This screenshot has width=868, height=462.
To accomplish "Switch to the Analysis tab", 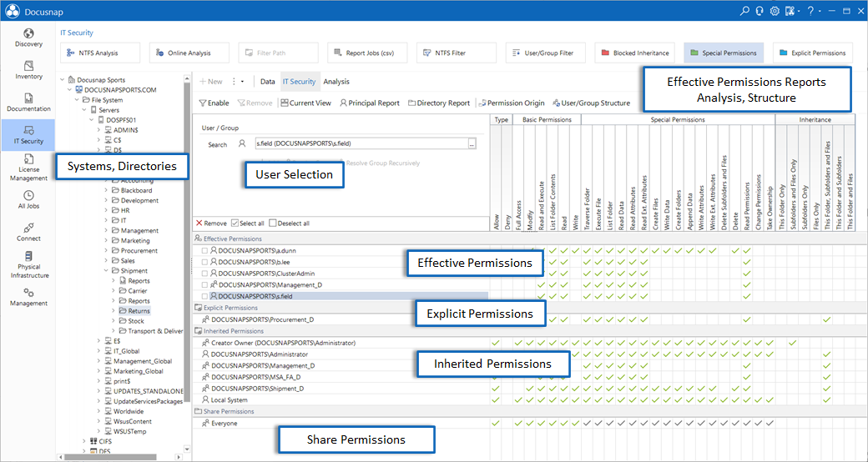I will pos(336,82).
